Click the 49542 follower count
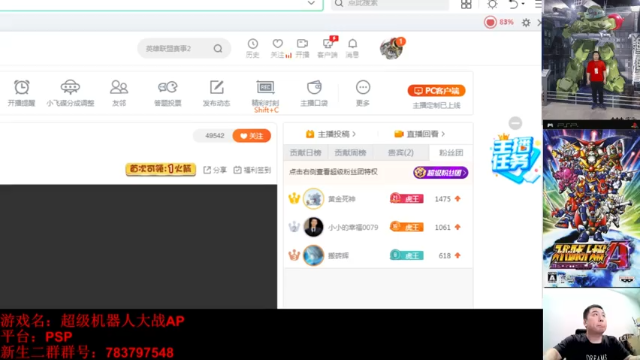This screenshot has width=640, height=360. point(215,136)
